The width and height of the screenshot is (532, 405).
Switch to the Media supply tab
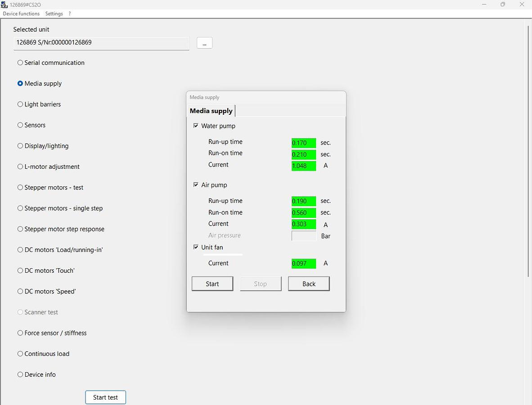(211, 111)
